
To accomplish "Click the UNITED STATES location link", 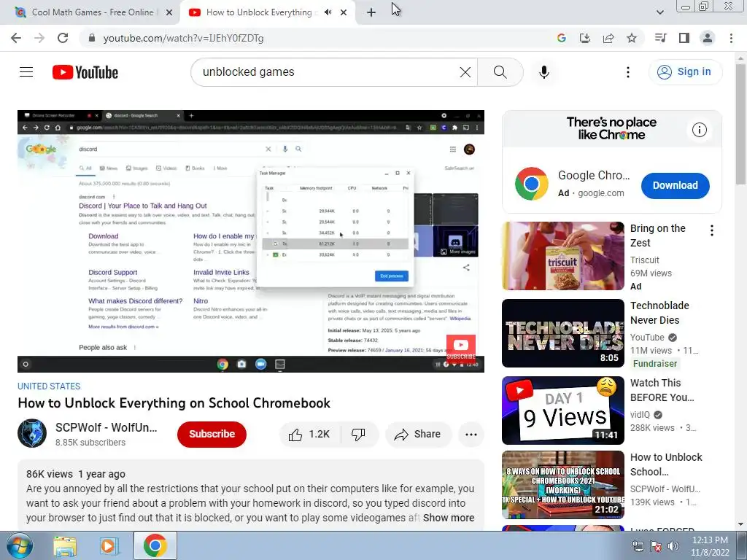I will click(x=49, y=386).
